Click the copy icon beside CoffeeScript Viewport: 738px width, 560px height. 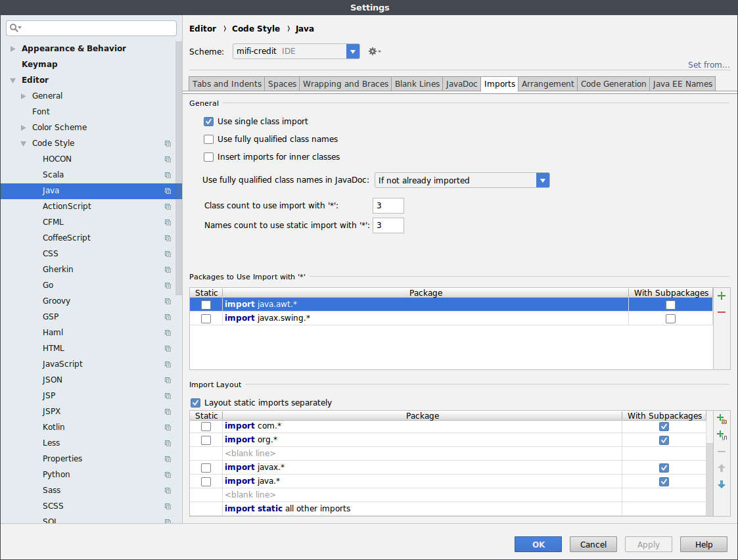coord(168,238)
